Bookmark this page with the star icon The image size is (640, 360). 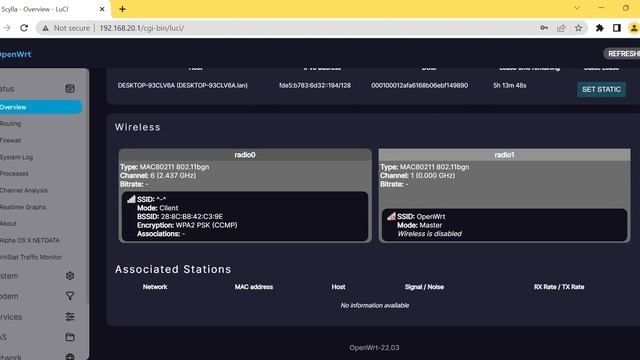578,28
